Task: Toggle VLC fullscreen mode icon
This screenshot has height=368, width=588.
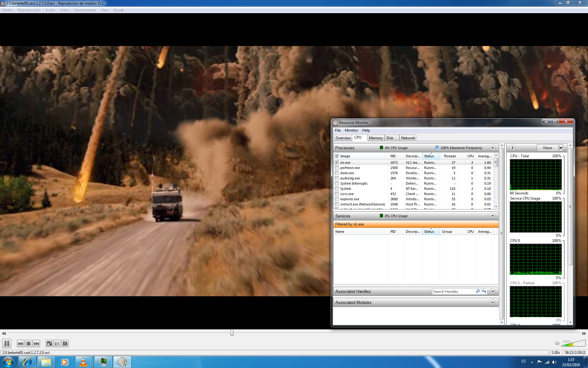Action: pos(49,343)
